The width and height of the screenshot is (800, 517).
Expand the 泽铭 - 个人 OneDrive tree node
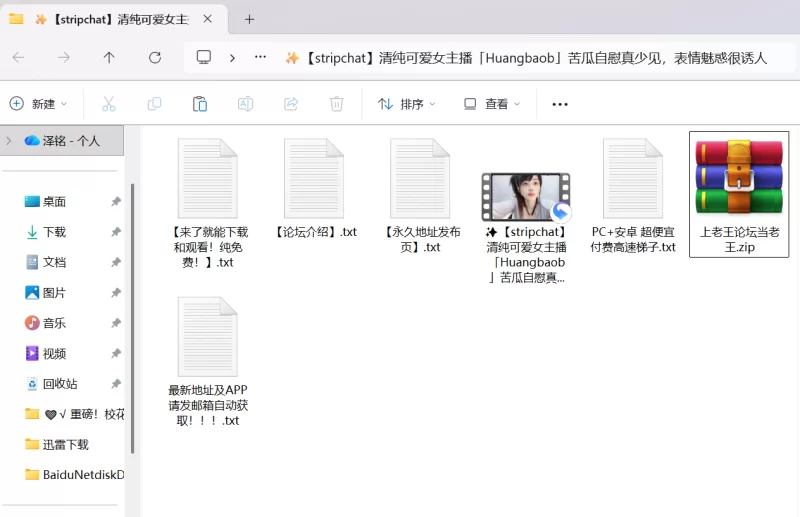(x=9, y=141)
